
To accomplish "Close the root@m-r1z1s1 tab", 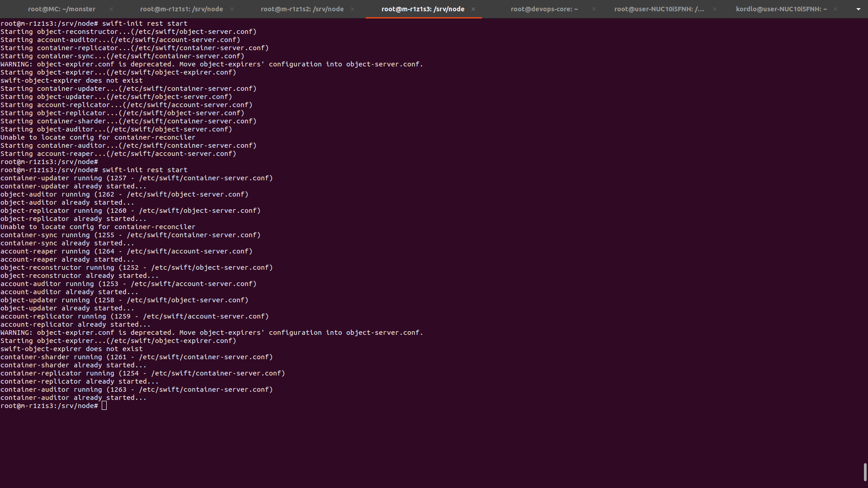I will pyautogui.click(x=232, y=9).
